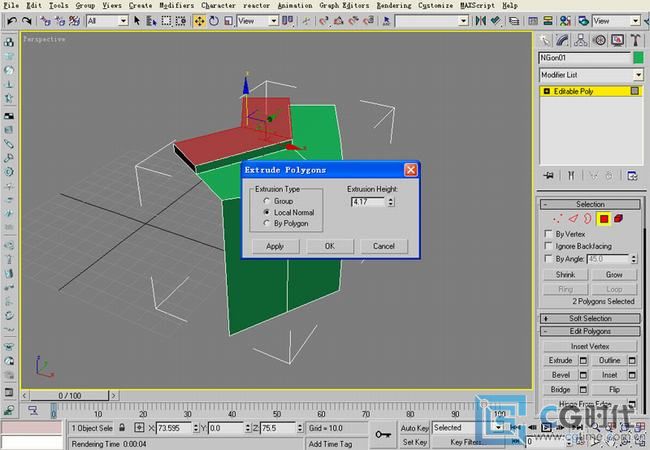650x450 pixels.
Task: Toggle the Selection Lock padlock
Action: 122,428
